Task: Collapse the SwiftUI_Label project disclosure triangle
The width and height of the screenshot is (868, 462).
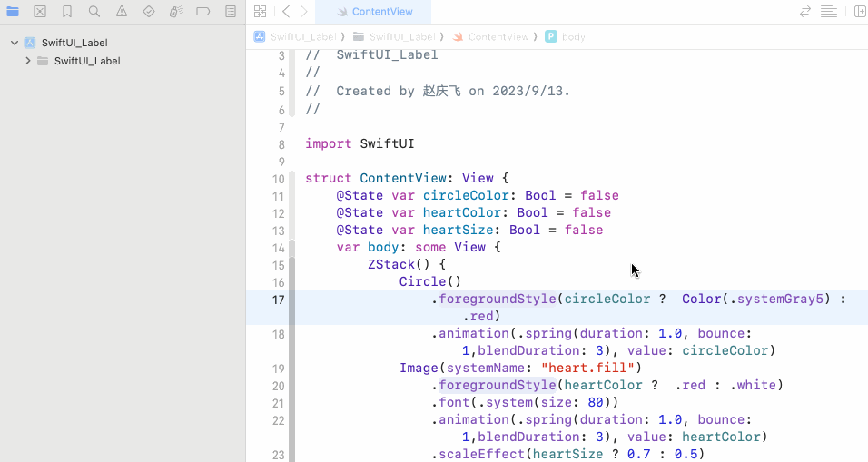Action: click(x=15, y=43)
